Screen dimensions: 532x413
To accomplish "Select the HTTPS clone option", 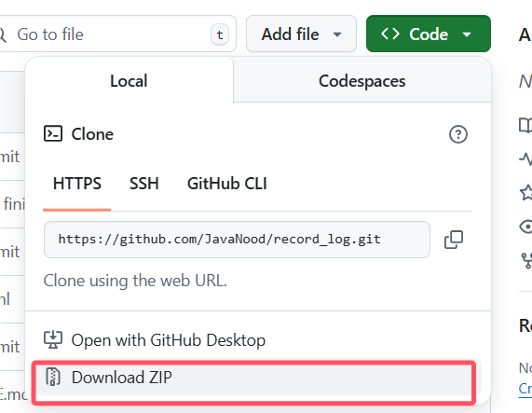I will (x=77, y=184).
